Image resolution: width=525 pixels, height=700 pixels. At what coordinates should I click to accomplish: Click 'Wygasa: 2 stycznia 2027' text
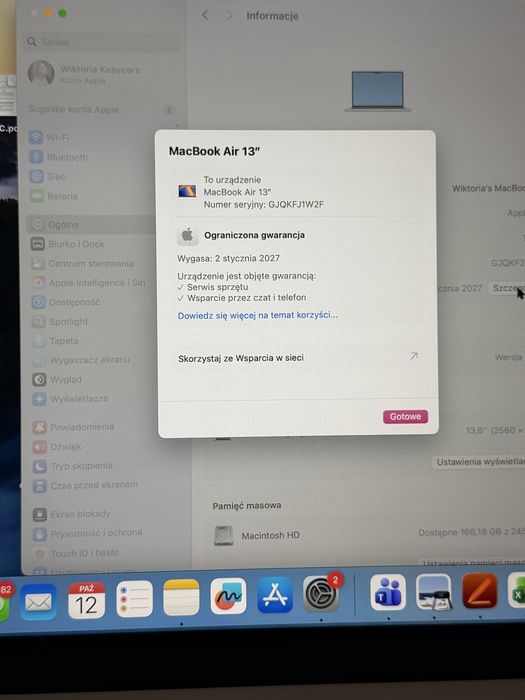[229, 258]
